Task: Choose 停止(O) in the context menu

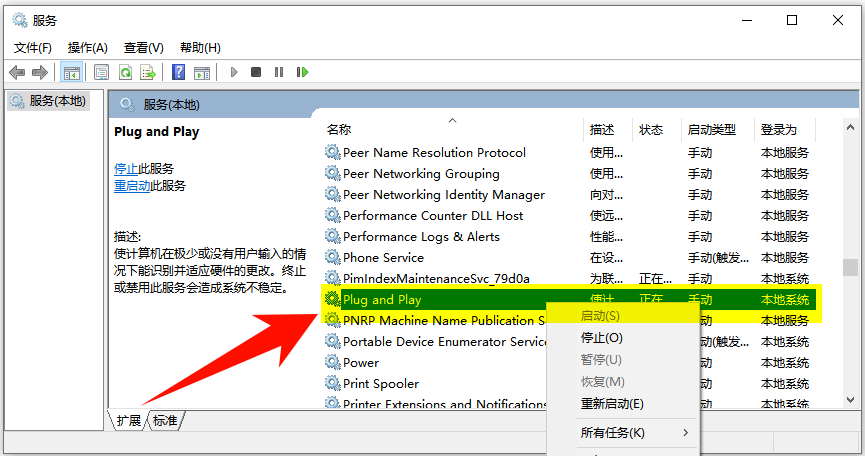Action: [x=601, y=337]
